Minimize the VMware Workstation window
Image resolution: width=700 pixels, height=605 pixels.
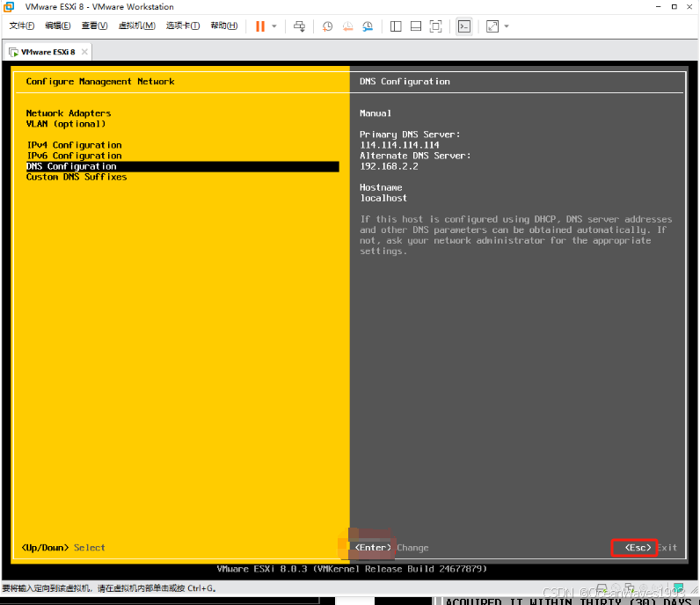click(658, 7)
